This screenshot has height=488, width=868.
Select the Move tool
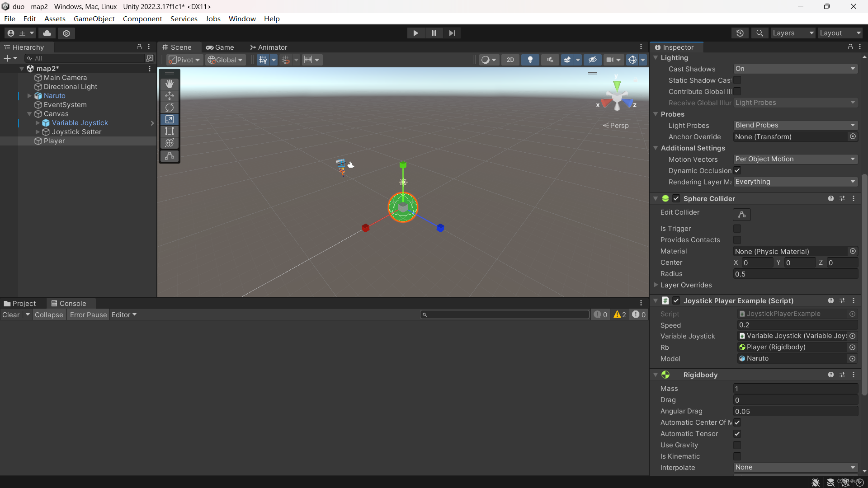pyautogui.click(x=169, y=95)
